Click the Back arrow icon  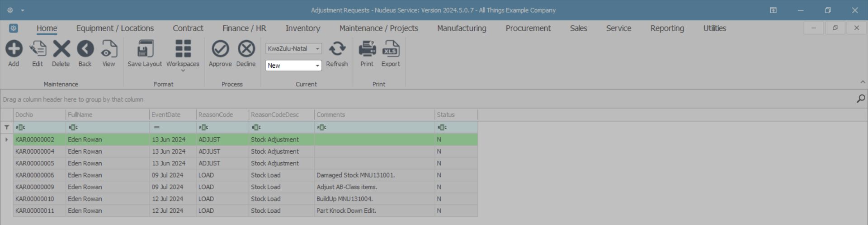85,49
